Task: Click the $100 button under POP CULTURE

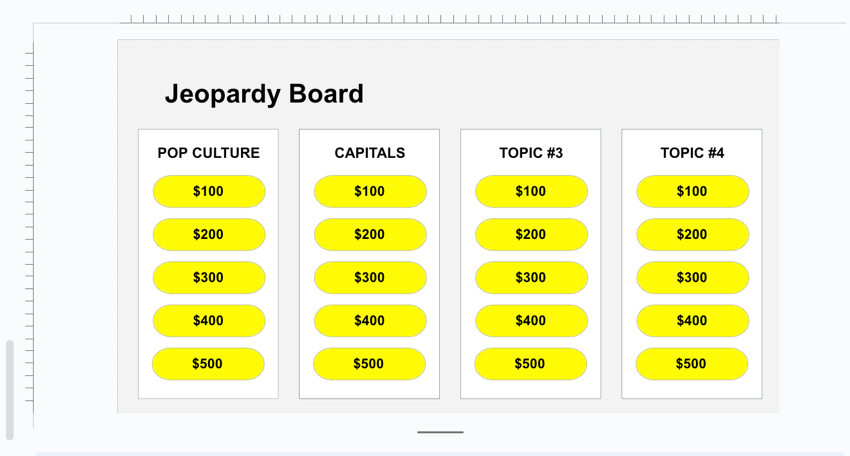Action: point(208,191)
